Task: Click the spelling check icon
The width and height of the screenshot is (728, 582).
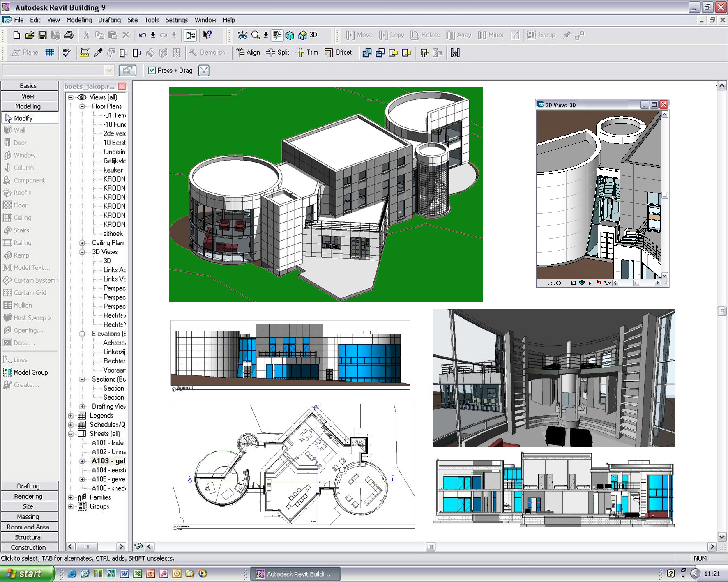Action: point(67,53)
